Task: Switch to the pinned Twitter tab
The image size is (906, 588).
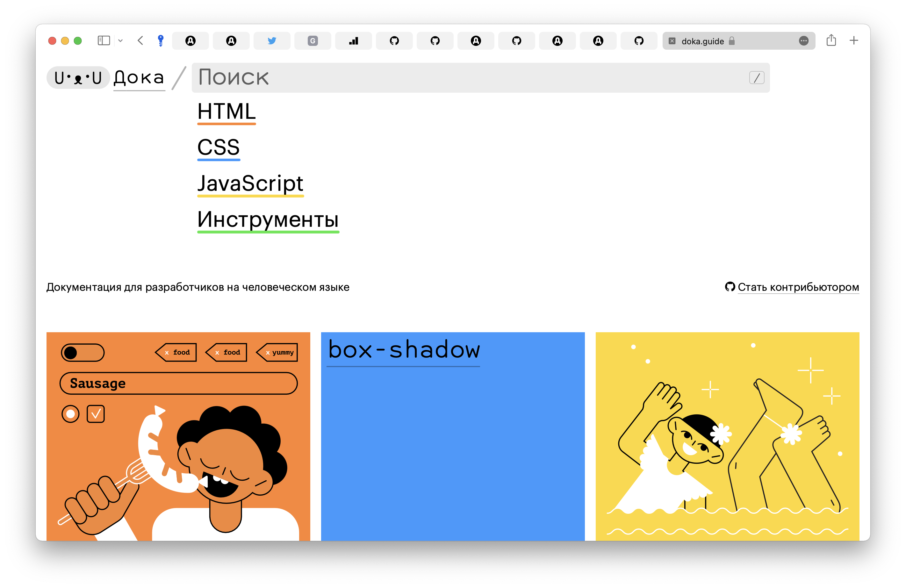Action: pos(272,41)
